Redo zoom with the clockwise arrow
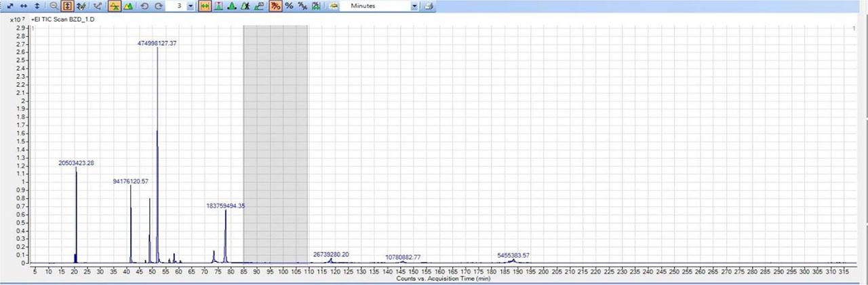Screen dimensions: 868x285 (x=158, y=6)
